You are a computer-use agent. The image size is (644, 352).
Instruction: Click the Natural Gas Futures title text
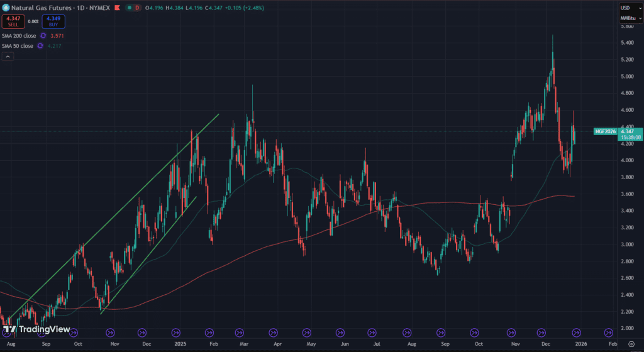[38, 8]
